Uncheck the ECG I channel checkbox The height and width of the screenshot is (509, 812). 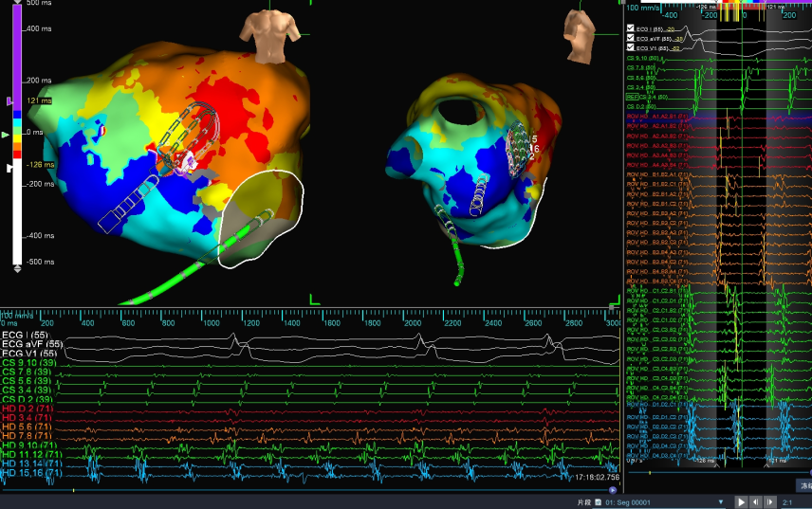[x=630, y=28]
